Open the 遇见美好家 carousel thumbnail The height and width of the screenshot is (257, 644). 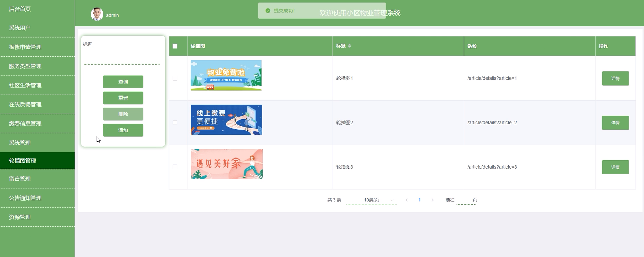[x=226, y=164]
